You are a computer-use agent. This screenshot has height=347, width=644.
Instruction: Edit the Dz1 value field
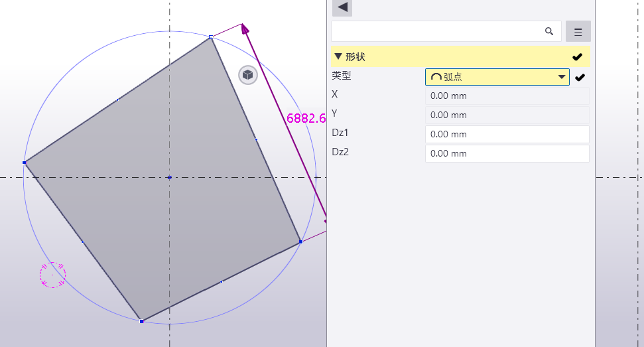tap(507, 134)
